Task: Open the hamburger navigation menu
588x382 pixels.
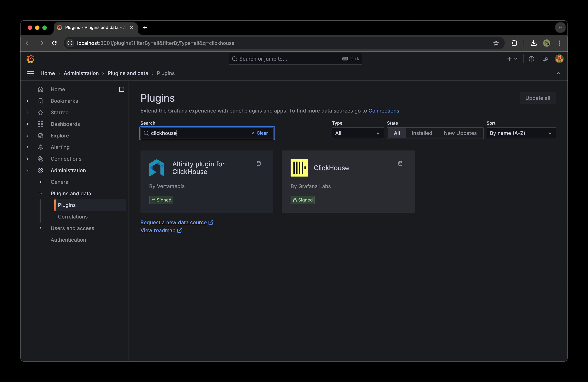Action: 30,73
